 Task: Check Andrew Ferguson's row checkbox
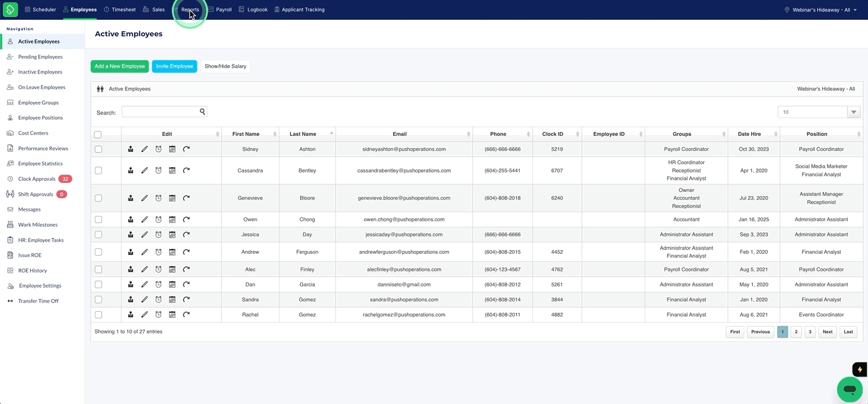[x=98, y=252]
